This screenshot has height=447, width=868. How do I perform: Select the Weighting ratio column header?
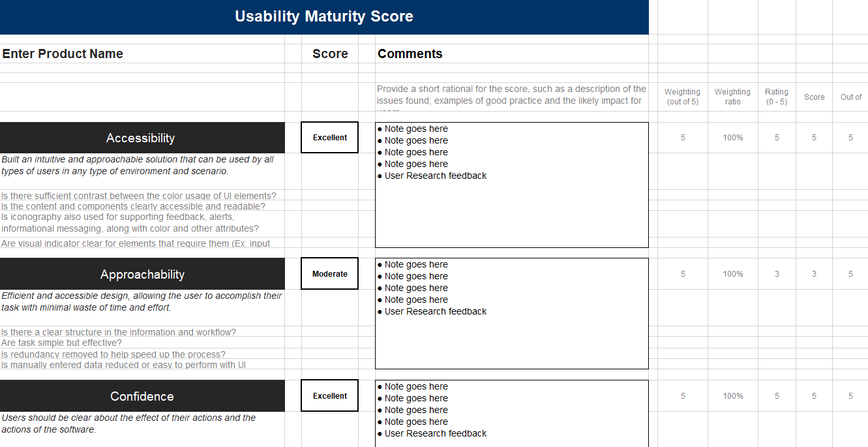732,97
